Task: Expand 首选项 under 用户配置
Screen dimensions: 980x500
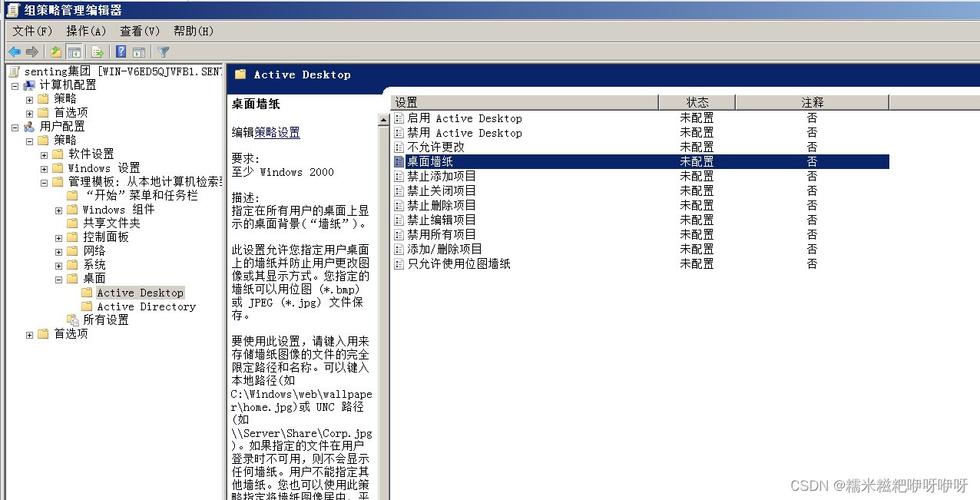Action: (x=29, y=334)
